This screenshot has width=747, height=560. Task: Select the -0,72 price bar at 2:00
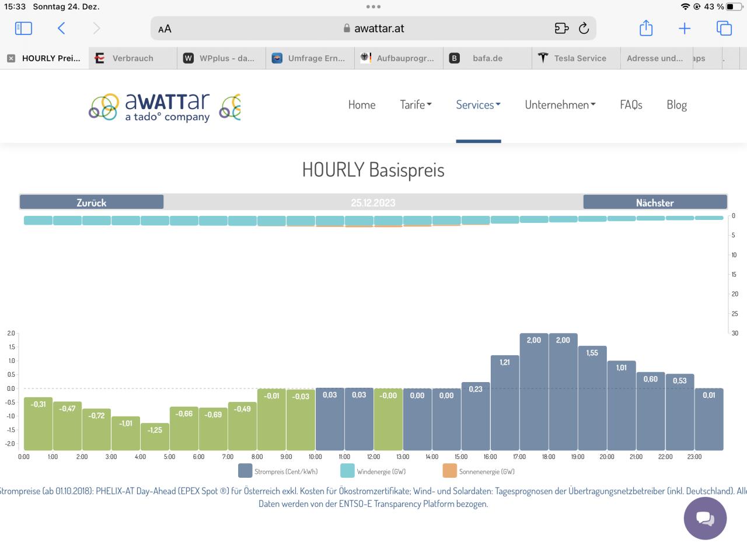96,429
